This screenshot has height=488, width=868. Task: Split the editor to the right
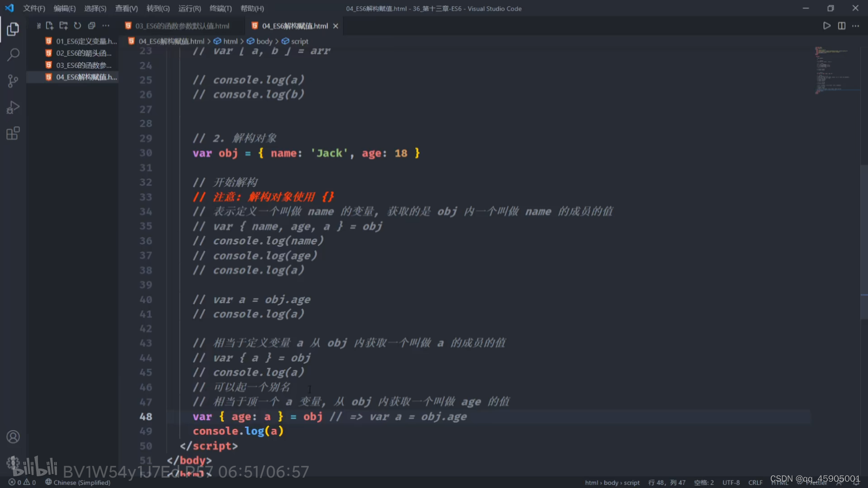[x=841, y=26]
